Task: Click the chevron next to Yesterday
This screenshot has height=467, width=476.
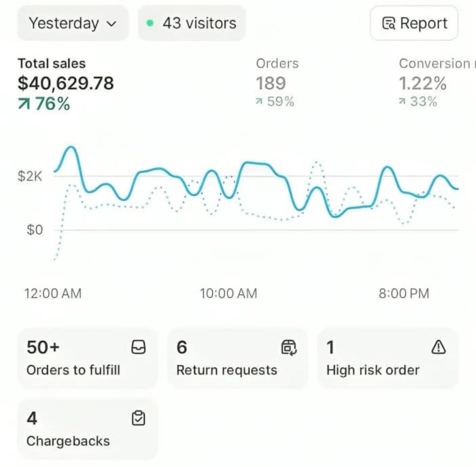Action: pyautogui.click(x=112, y=24)
